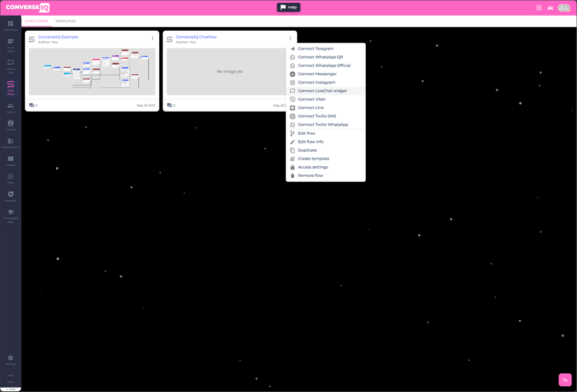Go to Organizations in sidebar
The image size is (577, 392).
[10, 143]
